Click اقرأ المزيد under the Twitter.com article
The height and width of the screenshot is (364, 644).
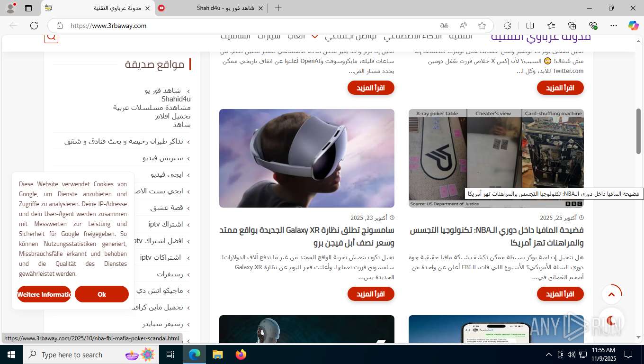560,88
